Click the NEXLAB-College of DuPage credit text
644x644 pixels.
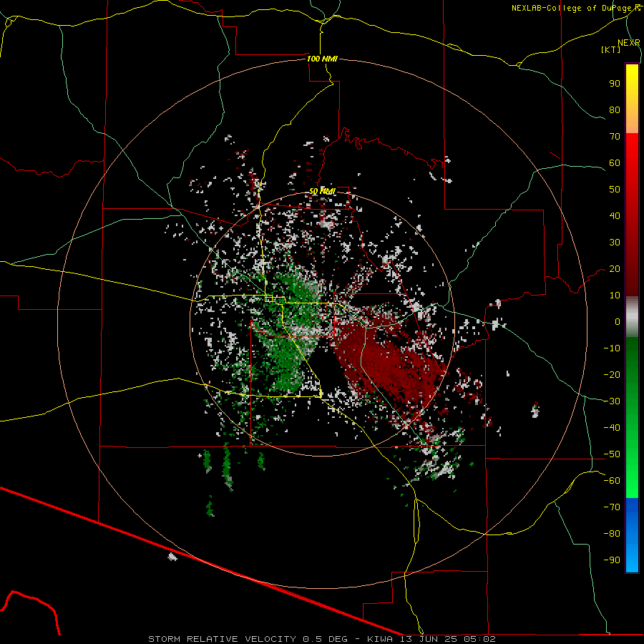(x=572, y=8)
